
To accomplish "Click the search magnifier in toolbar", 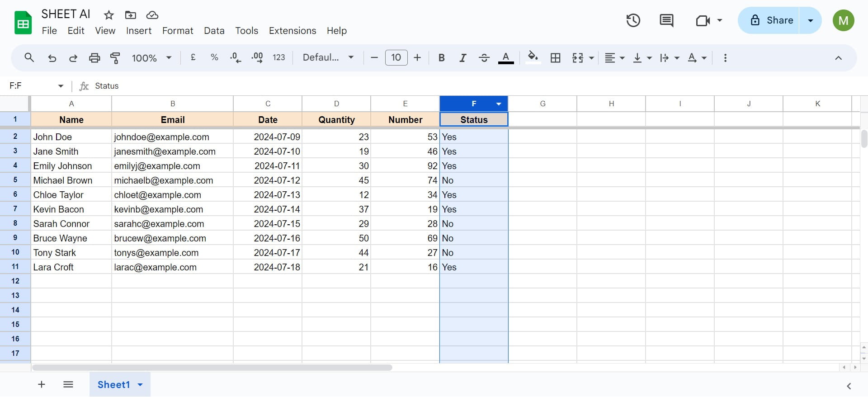I will [x=29, y=58].
